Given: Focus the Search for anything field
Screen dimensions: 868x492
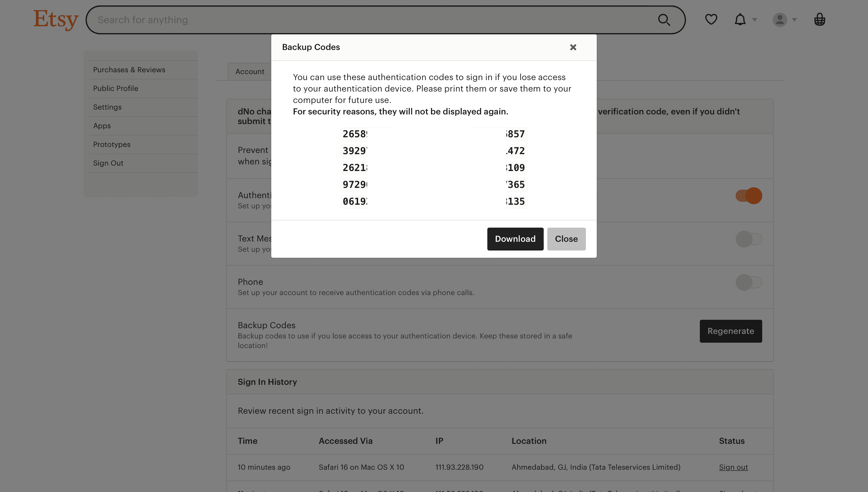Looking at the screenshot, I should pyautogui.click(x=372, y=20).
